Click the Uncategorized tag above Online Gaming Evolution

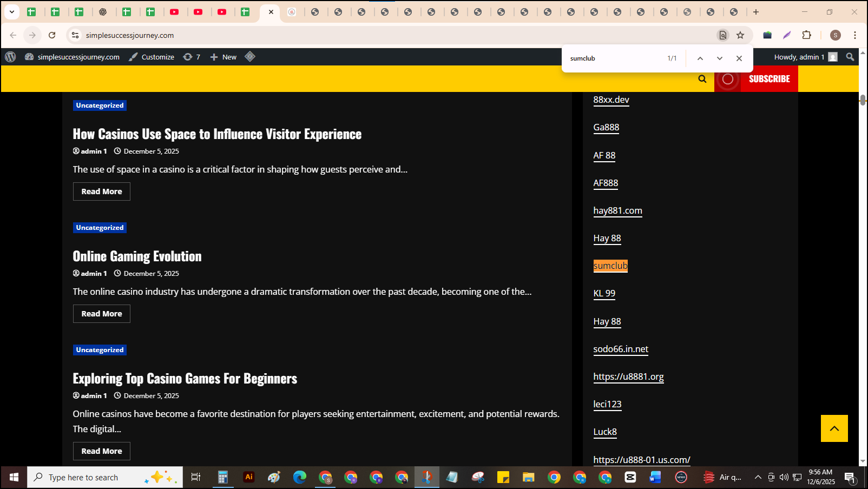coord(100,228)
